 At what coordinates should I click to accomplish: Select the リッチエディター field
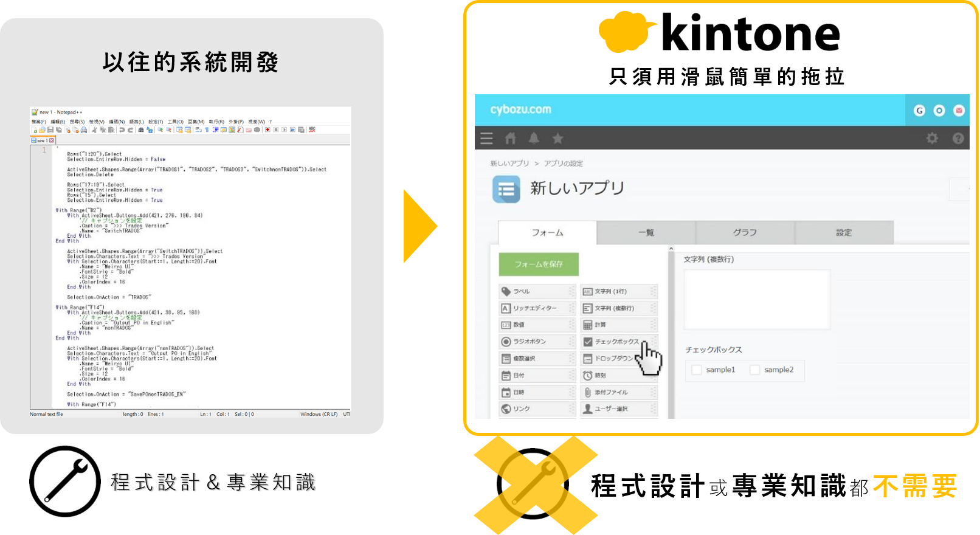(537, 308)
